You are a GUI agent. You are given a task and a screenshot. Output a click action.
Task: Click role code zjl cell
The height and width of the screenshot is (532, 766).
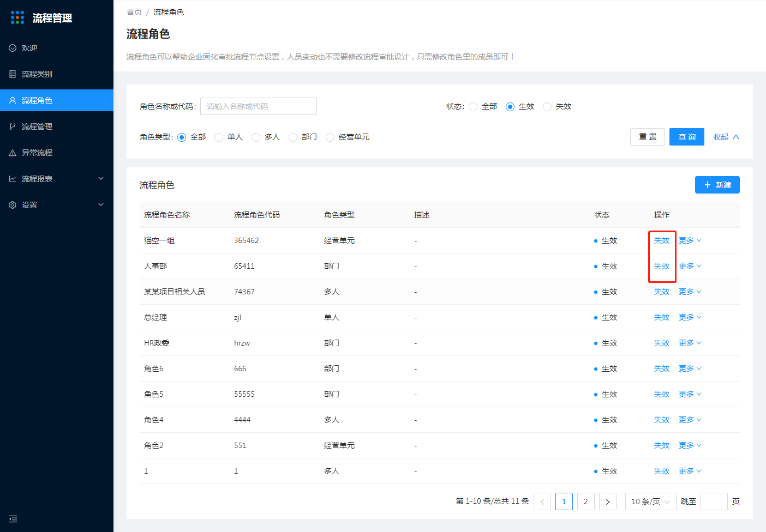238,317
